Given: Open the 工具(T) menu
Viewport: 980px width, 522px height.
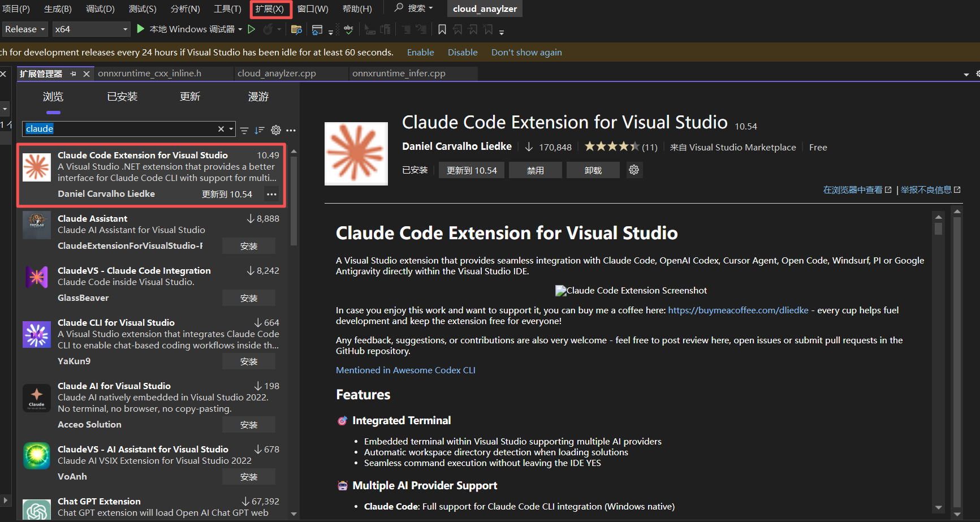Looking at the screenshot, I should pos(227,9).
